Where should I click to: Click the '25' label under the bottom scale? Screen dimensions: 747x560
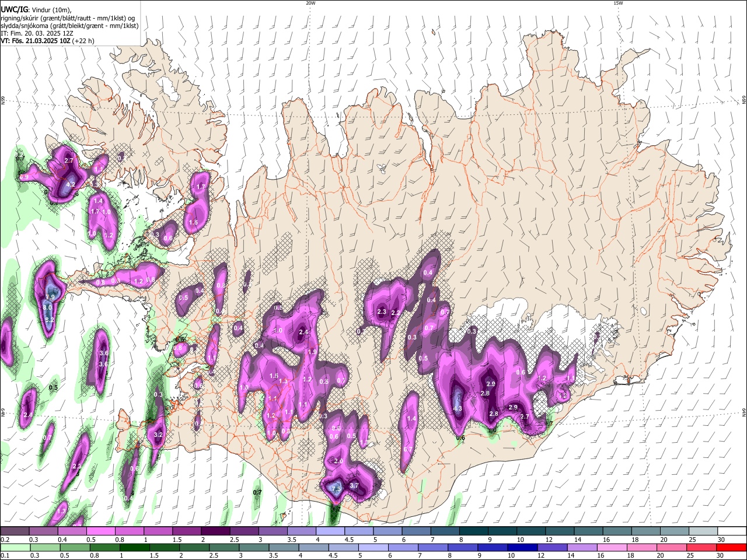692,555
